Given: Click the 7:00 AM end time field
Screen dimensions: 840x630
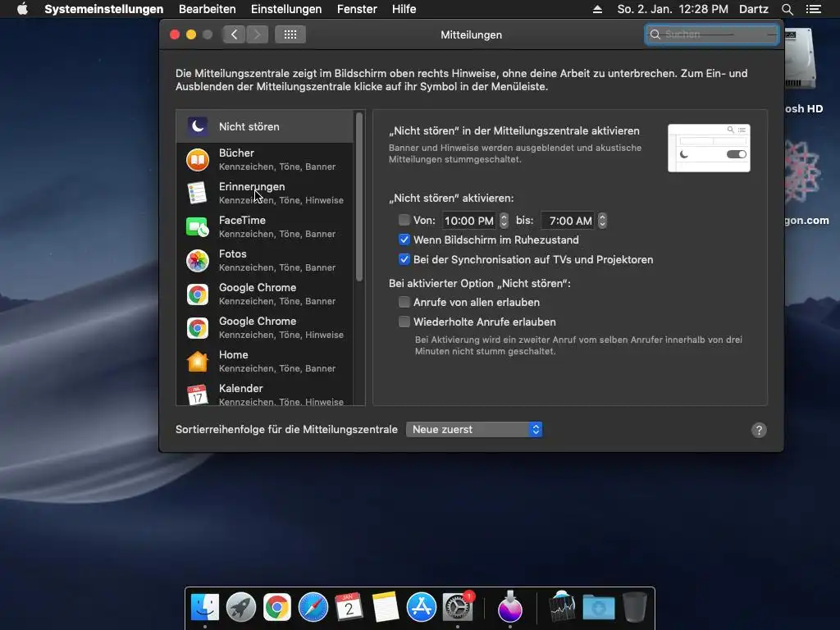Looking at the screenshot, I should click(x=568, y=220).
